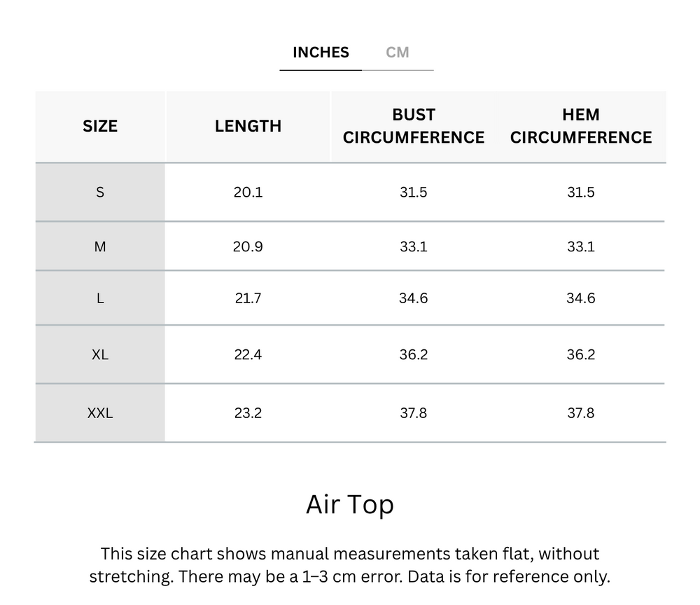Select the M size row label
This screenshot has height=605, width=700.
[x=100, y=246]
